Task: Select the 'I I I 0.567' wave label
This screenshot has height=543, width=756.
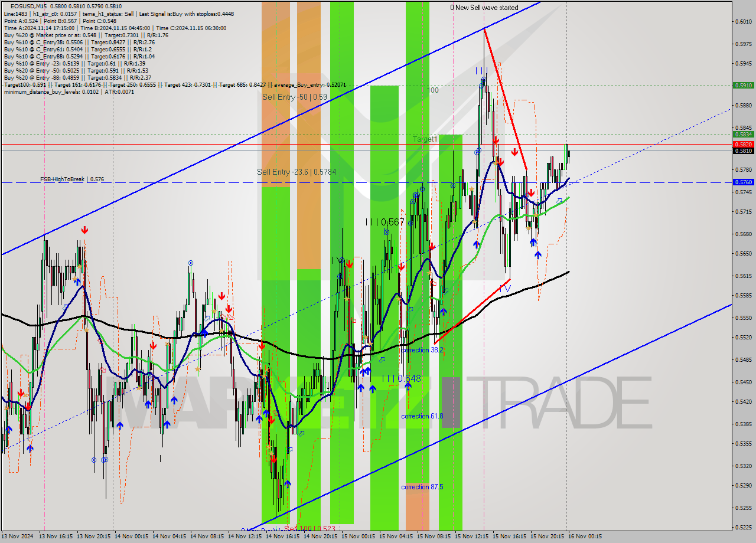Action: [384, 222]
